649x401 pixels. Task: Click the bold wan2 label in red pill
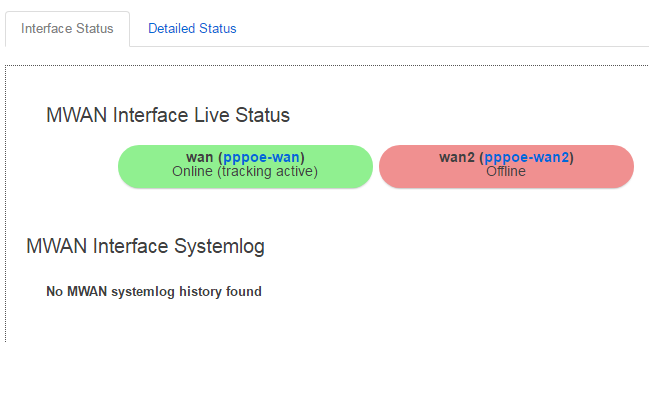point(457,157)
